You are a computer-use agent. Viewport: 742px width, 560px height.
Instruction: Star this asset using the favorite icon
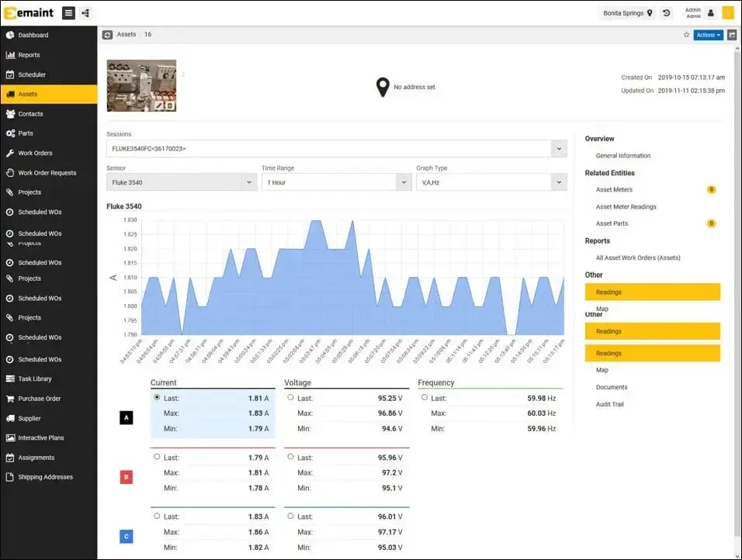coord(687,34)
